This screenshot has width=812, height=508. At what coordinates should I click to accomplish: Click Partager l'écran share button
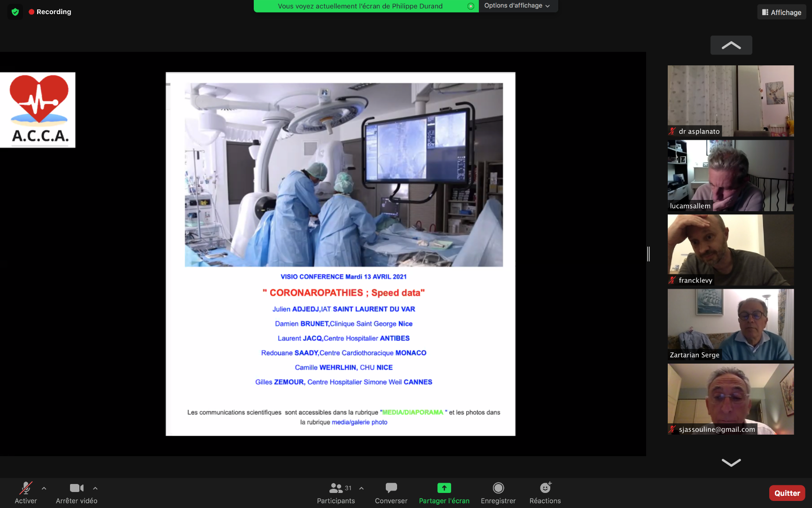tap(444, 492)
